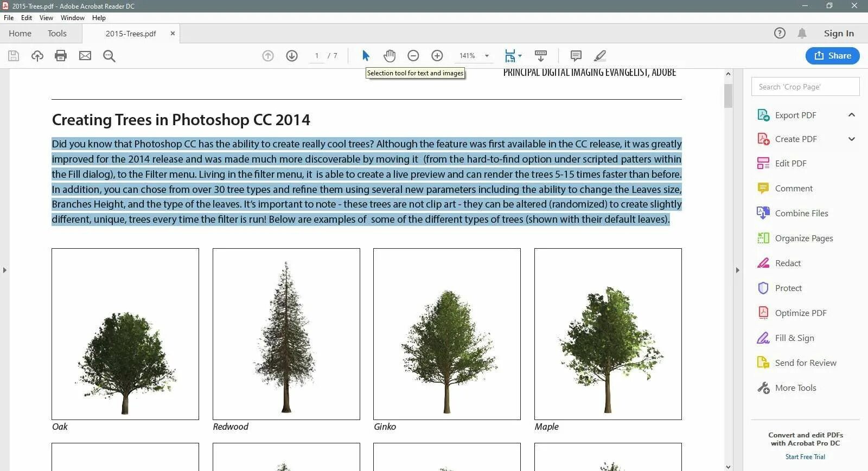Open the Help menu
Image resolution: width=868 pixels, height=471 pixels.
point(99,18)
